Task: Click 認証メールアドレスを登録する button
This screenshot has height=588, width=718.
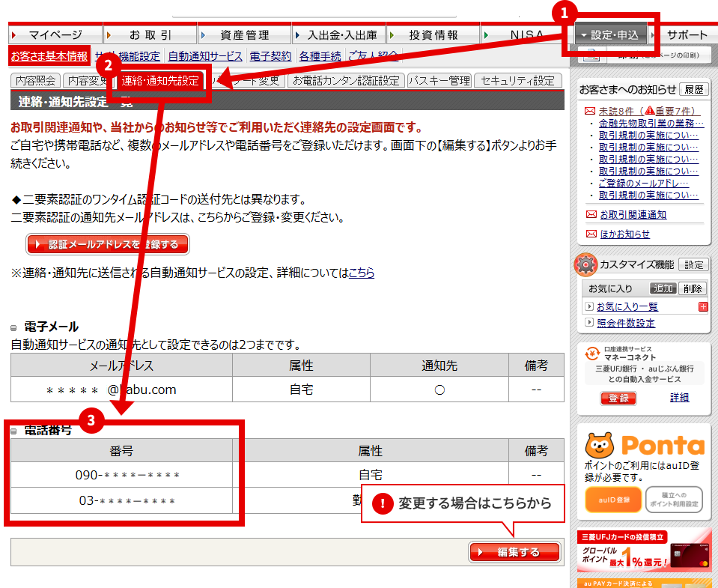Action: [x=108, y=244]
